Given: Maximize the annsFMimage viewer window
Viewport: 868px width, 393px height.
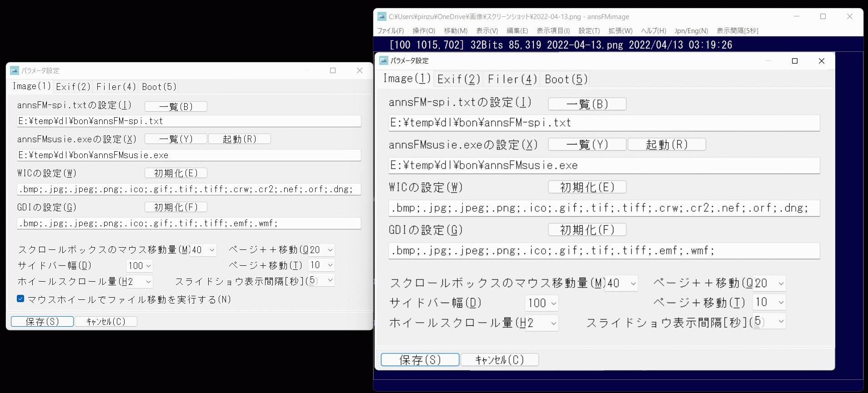Looking at the screenshot, I should 823,17.
